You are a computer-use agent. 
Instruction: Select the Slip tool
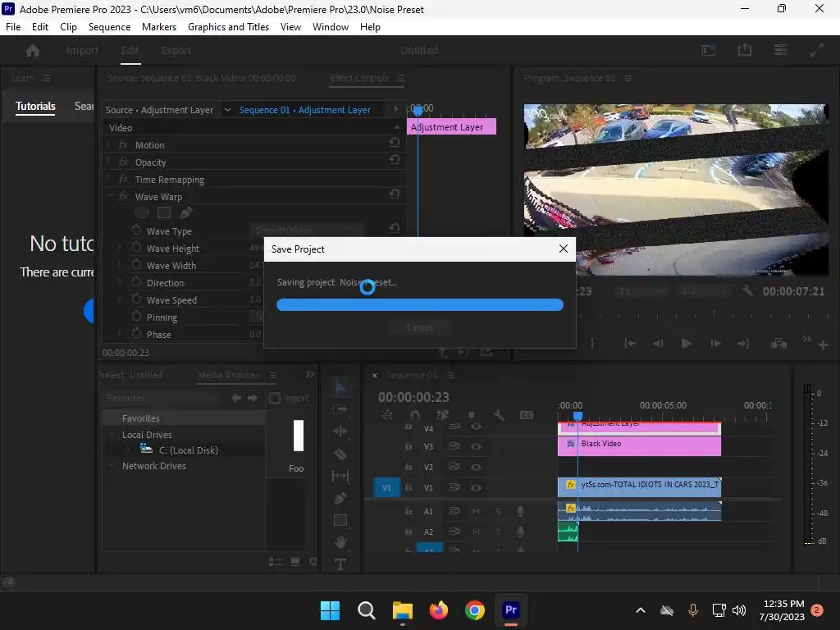(340, 476)
